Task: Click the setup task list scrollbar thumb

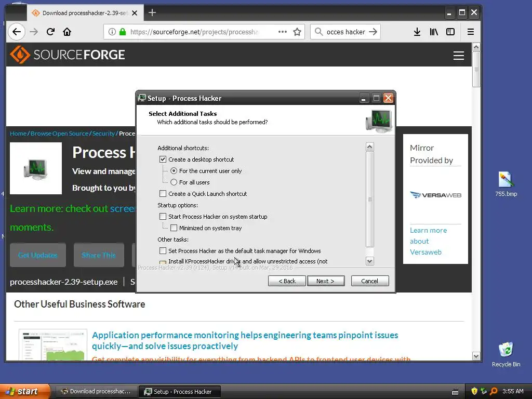Action: coord(370,199)
